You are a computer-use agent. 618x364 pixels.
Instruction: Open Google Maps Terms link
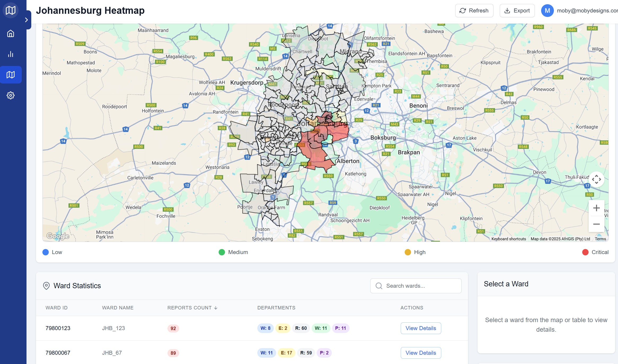coord(600,239)
